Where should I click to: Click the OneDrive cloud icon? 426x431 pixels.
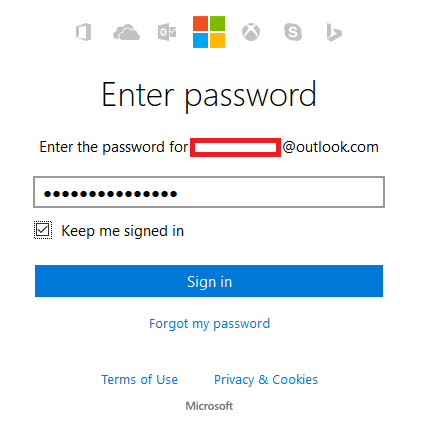(x=126, y=32)
